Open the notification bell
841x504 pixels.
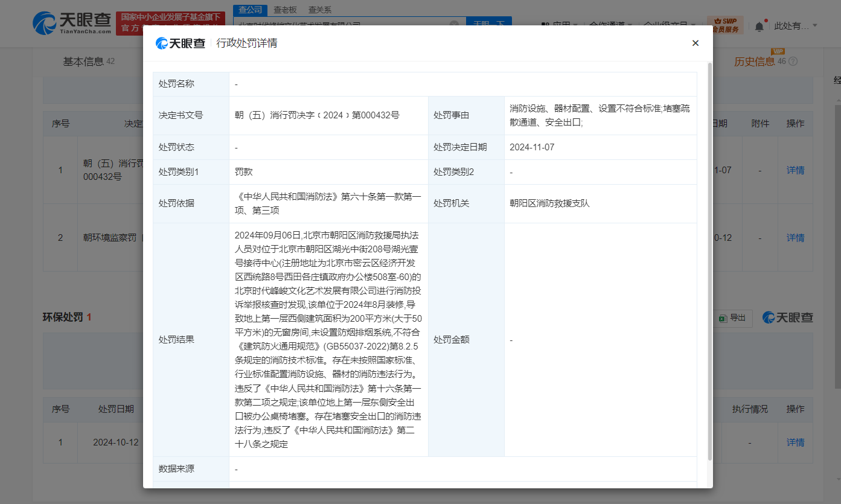(x=759, y=26)
